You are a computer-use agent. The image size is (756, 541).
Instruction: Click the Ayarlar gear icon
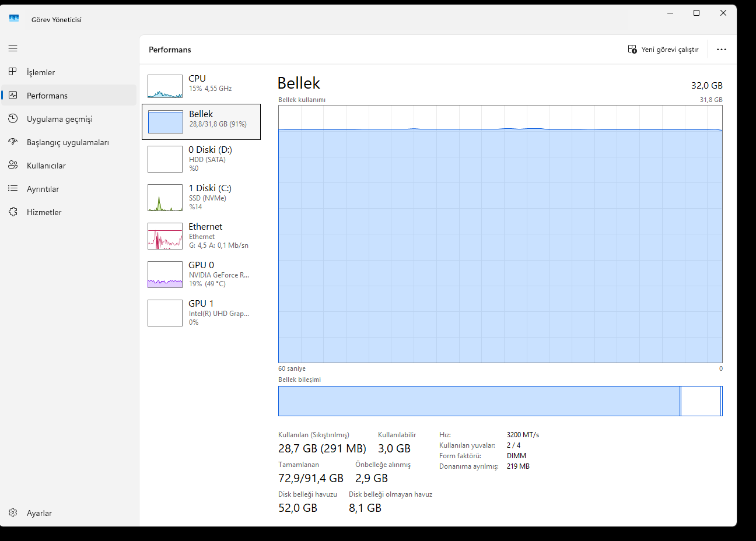pos(13,512)
